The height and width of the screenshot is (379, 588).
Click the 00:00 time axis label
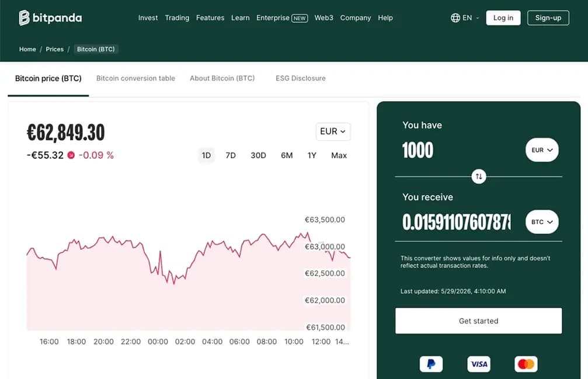tap(158, 342)
